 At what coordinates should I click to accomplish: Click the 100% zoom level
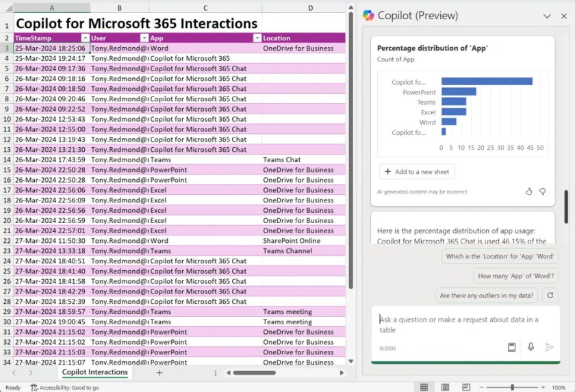(x=558, y=388)
